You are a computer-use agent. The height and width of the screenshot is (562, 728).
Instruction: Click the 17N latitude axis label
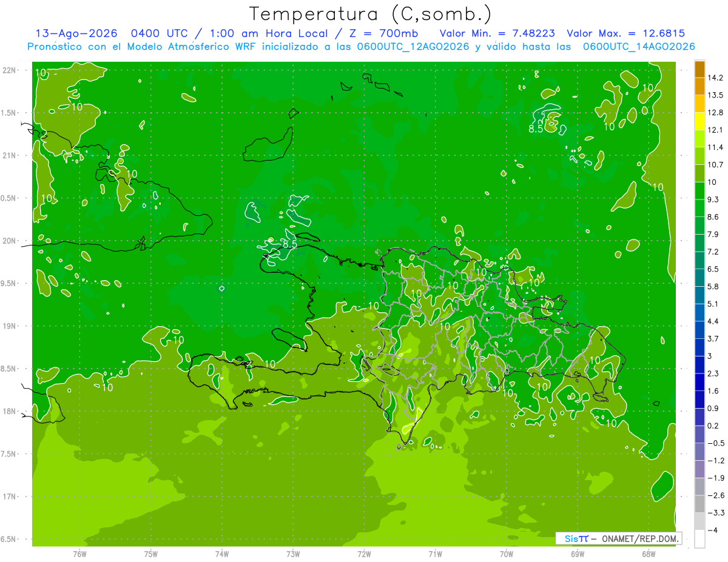(8, 497)
